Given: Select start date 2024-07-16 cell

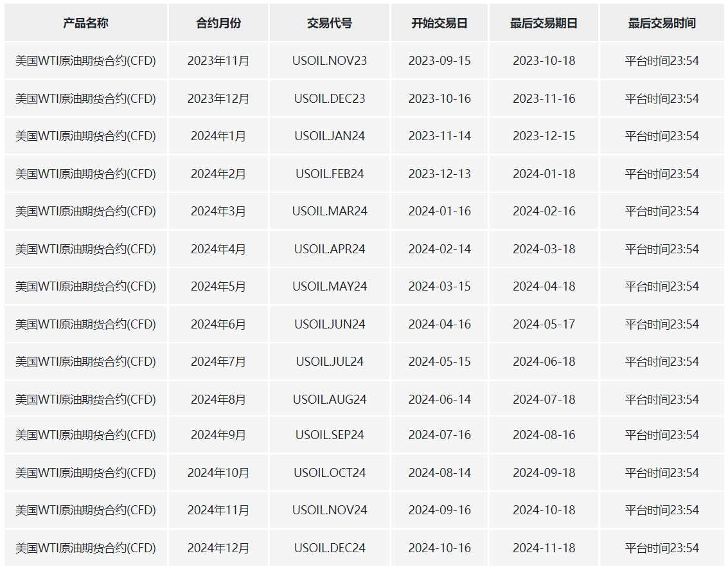Looking at the screenshot, I should point(439,435).
